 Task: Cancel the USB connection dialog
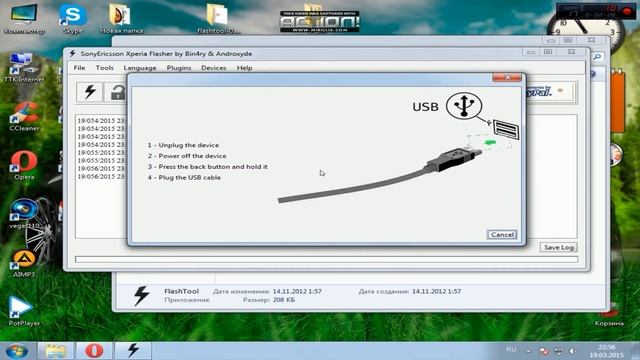pyautogui.click(x=502, y=235)
